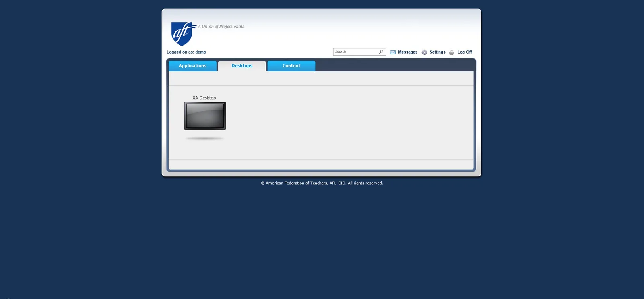The width and height of the screenshot is (644, 299).
Task: Click the Settings gear icon
Action: point(424,52)
